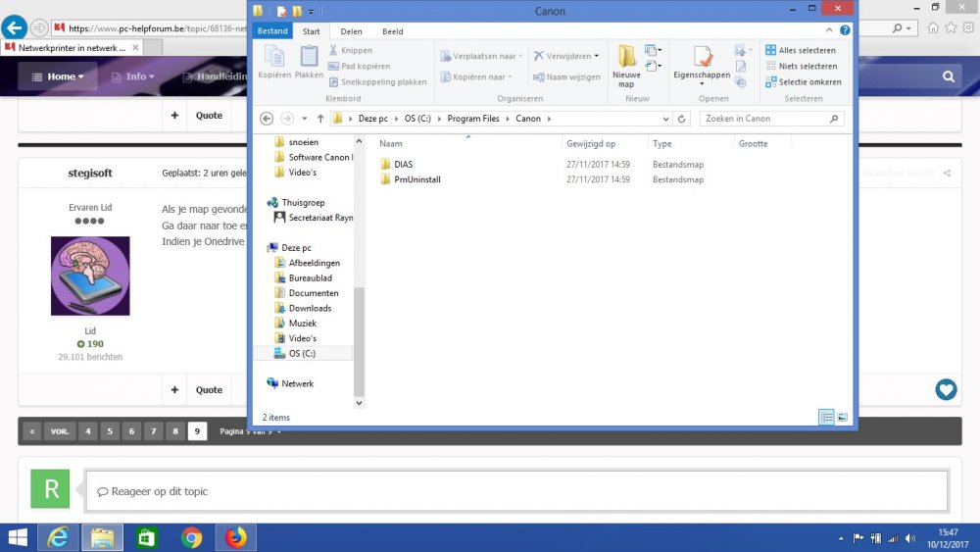Click the Nieuwe map folder icon
The height and width of the screenshot is (552, 980).
pyautogui.click(x=626, y=57)
